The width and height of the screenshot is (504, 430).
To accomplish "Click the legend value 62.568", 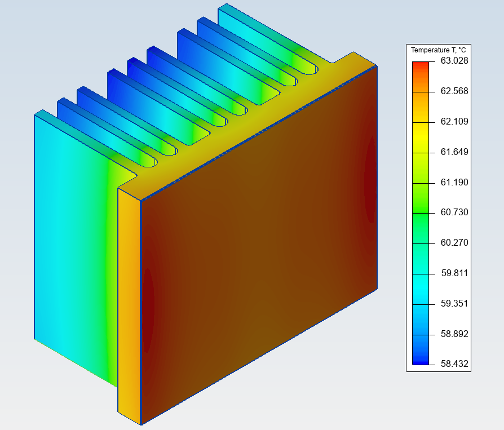I will coord(454,91).
